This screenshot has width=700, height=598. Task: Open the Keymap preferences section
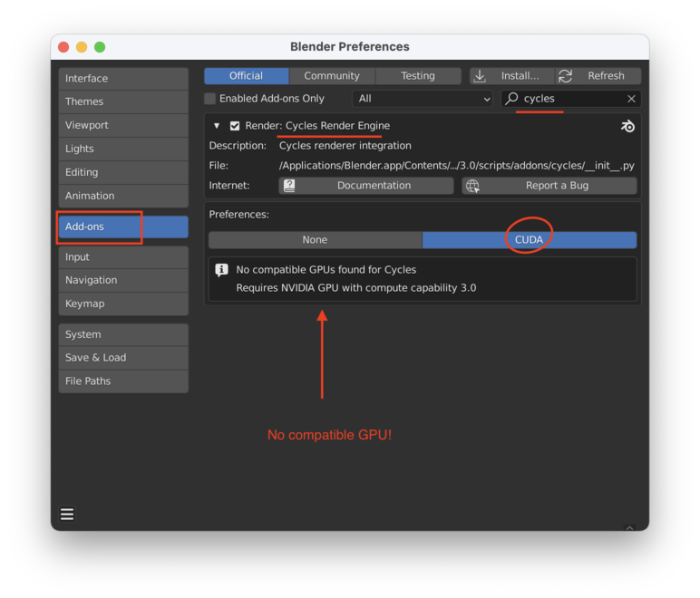123,304
